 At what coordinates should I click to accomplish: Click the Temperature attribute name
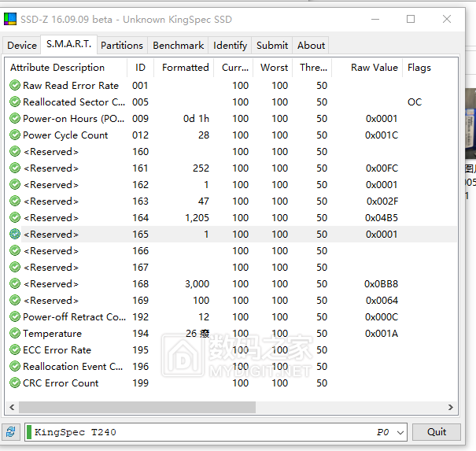[52, 333]
